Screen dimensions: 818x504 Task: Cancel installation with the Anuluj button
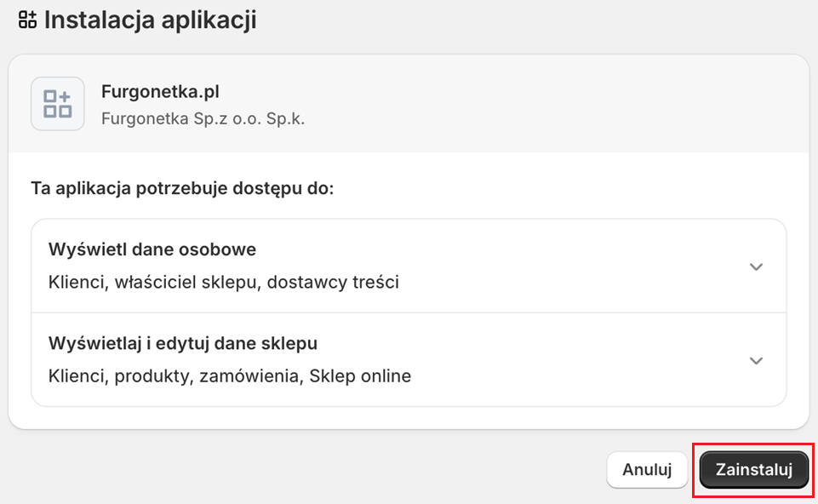(x=647, y=470)
